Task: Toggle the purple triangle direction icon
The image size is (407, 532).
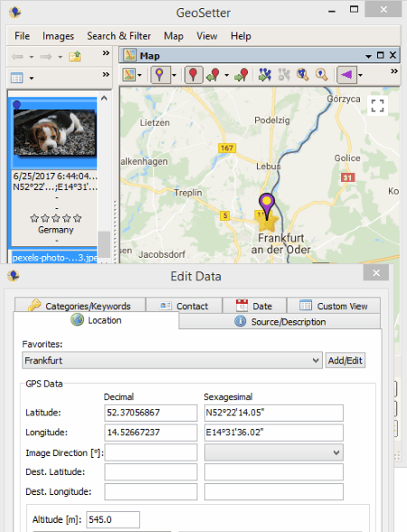Action: [x=346, y=74]
